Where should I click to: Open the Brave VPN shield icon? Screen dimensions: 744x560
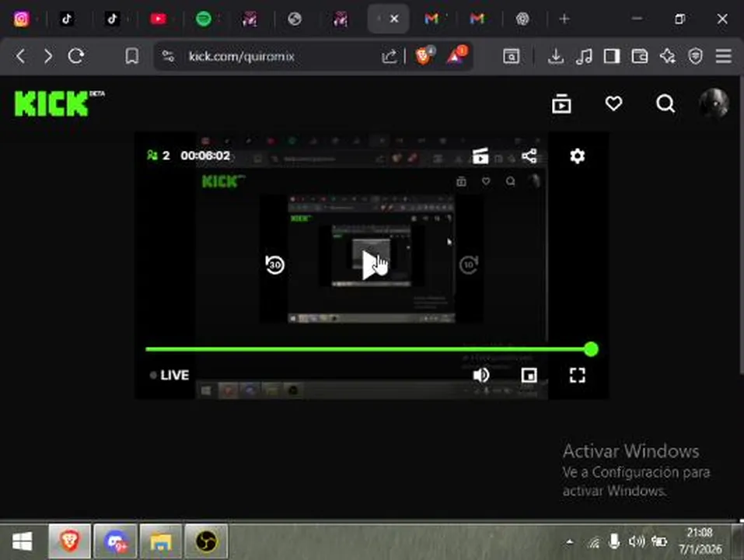pyautogui.click(x=695, y=57)
